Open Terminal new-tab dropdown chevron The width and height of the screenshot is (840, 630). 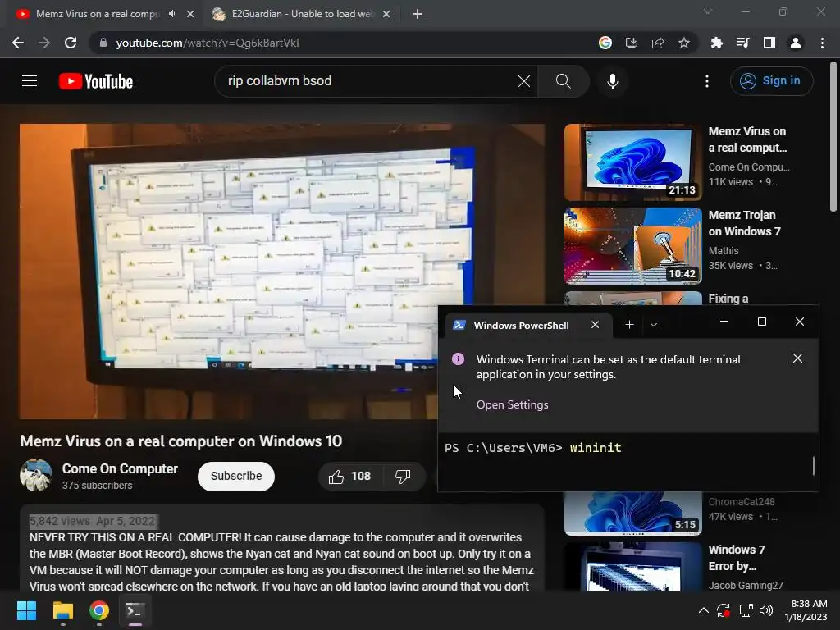coord(654,325)
